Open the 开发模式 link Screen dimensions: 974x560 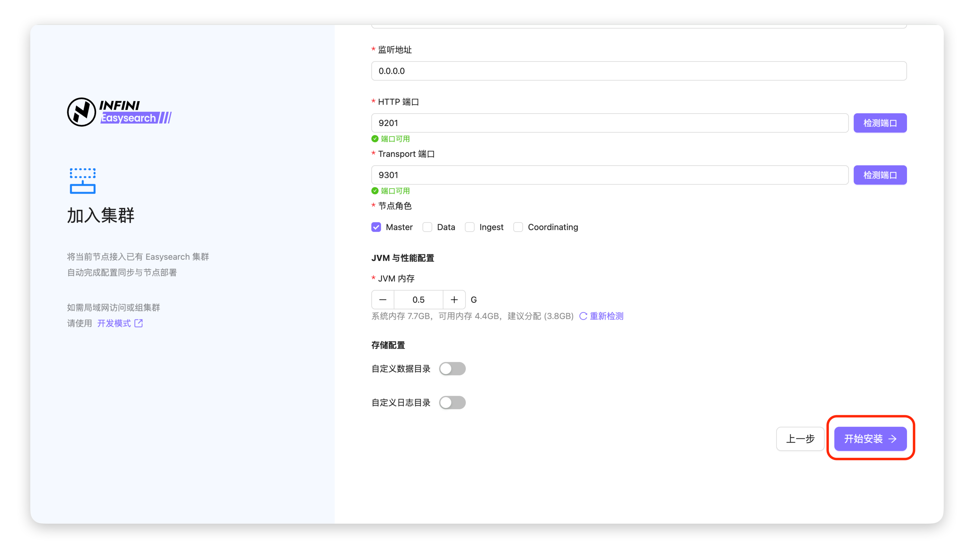tap(114, 324)
